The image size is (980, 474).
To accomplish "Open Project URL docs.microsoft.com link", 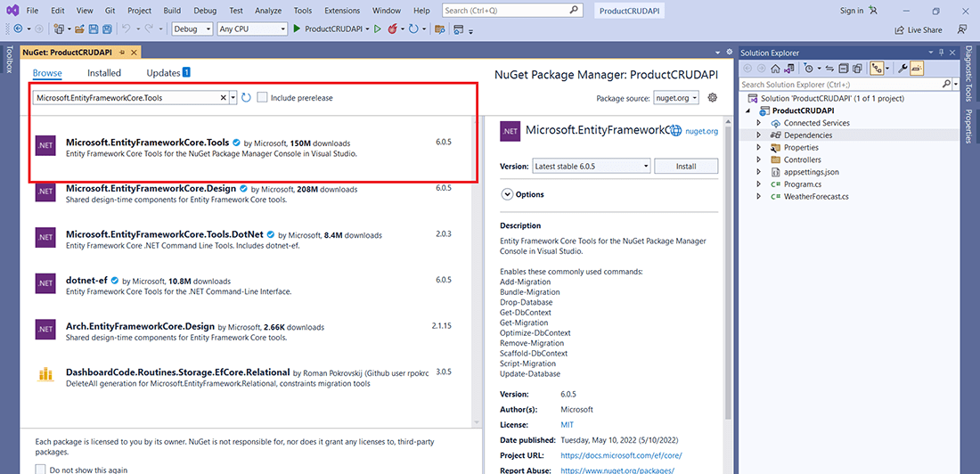I will coord(621,455).
